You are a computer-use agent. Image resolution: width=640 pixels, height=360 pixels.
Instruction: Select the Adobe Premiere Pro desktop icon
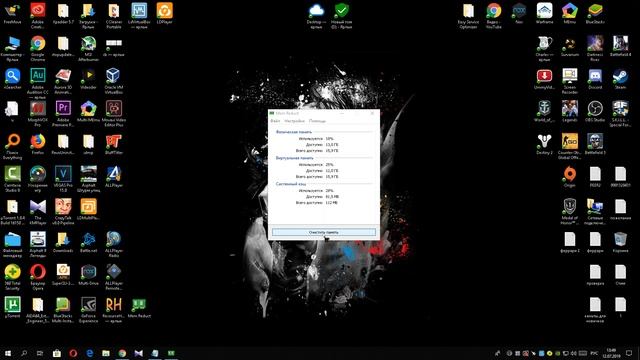pos(63,113)
